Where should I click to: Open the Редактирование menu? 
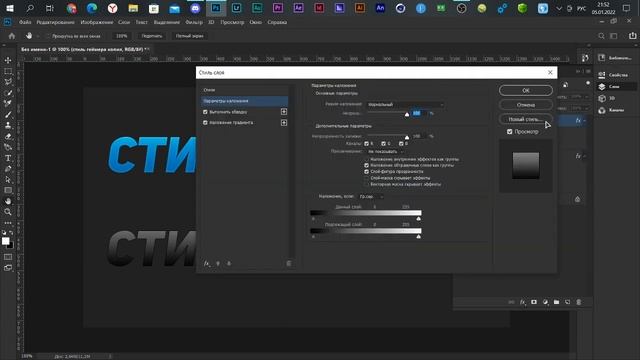(x=56, y=22)
